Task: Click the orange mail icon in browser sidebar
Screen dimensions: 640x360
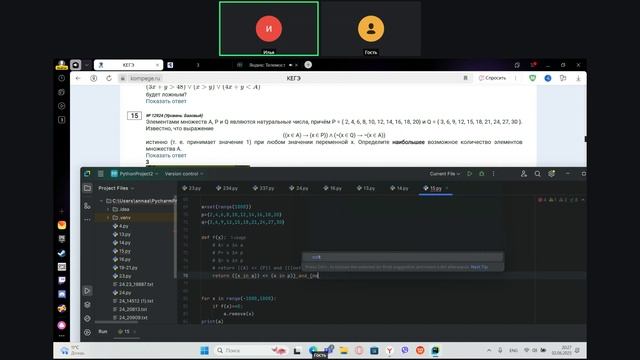Action: (62, 225)
